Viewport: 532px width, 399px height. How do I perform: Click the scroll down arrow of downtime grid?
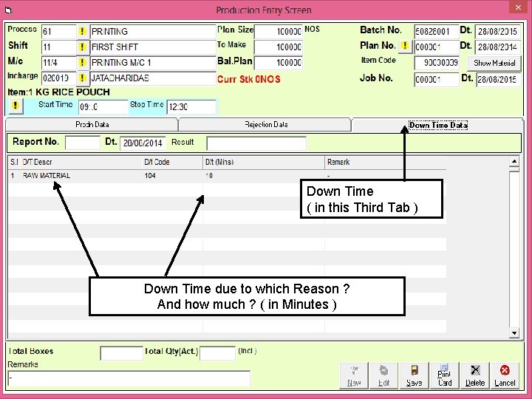pyautogui.click(x=514, y=332)
